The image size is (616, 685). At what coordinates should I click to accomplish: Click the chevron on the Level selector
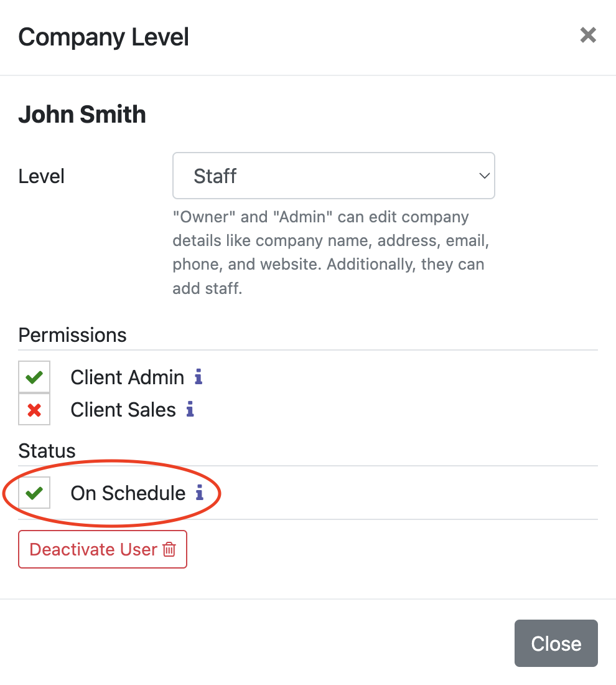click(x=484, y=176)
